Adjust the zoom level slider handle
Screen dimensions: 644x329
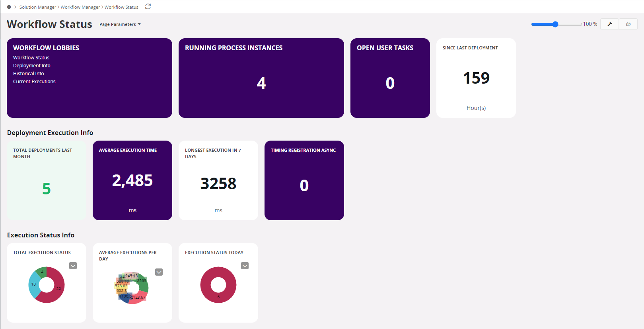(555, 24)
